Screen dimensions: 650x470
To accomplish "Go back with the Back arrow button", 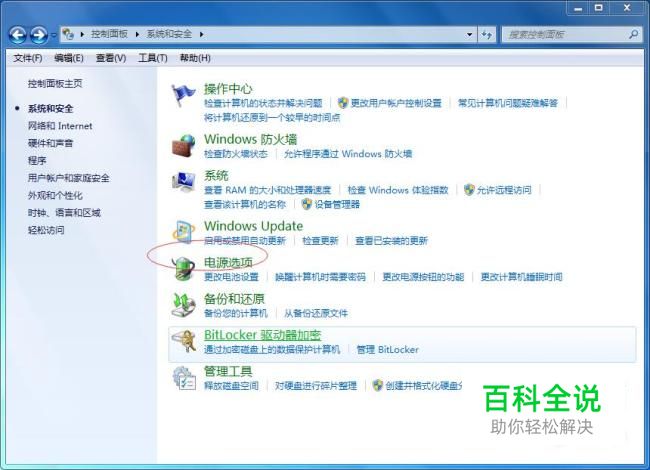I will coord(17,35).
